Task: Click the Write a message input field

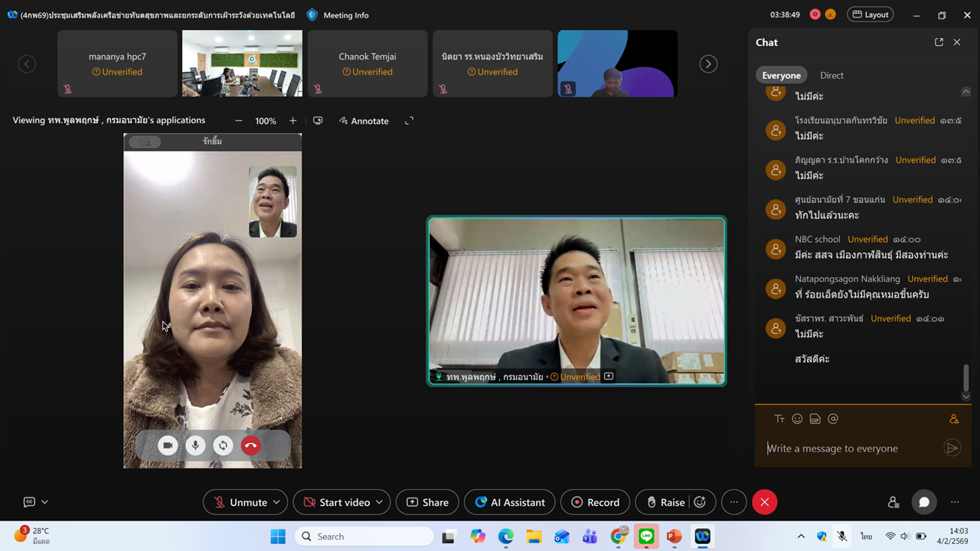Action: pos(850,448)
